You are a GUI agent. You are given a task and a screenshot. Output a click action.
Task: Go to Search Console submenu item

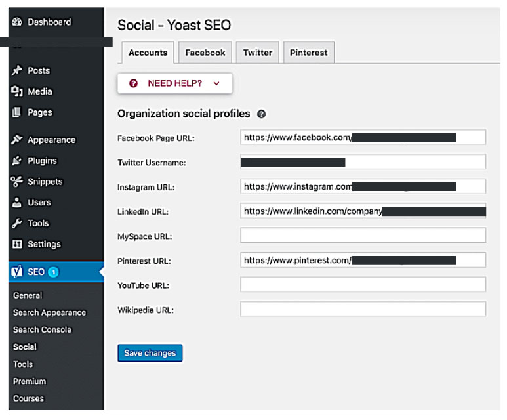click(42, 330)
